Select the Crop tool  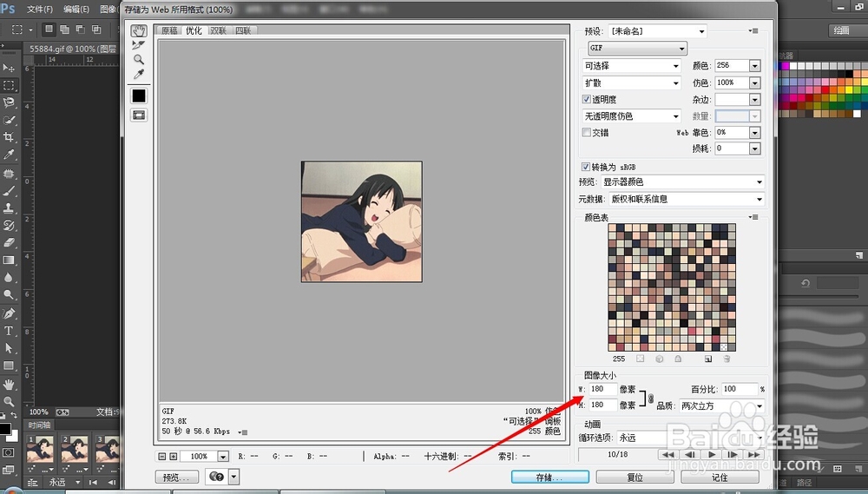pos(9,137)
